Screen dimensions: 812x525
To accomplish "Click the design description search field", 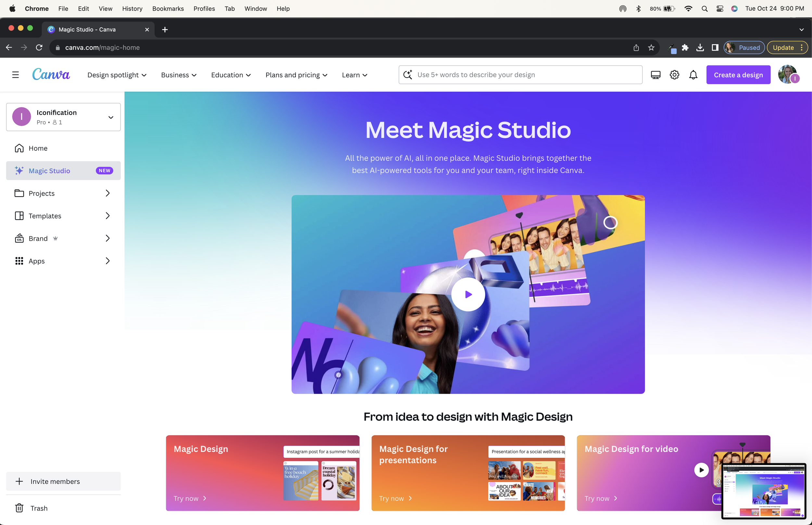I will click(x=520, y=75).
